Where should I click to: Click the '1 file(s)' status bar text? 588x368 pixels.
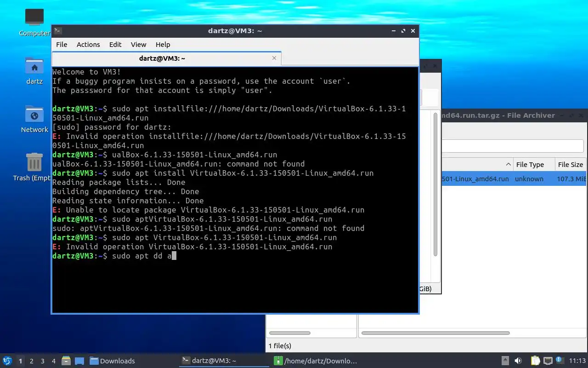(x=280, y=345)
